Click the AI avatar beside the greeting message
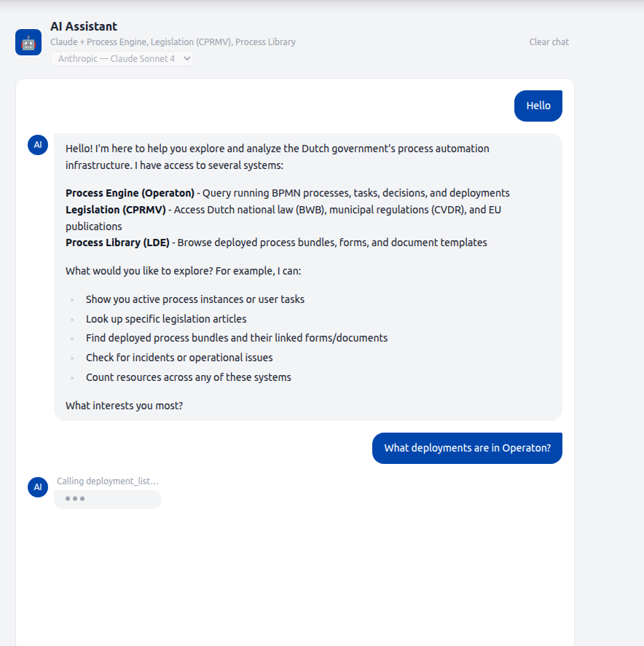Screen dimensions: 644x646 37,145
